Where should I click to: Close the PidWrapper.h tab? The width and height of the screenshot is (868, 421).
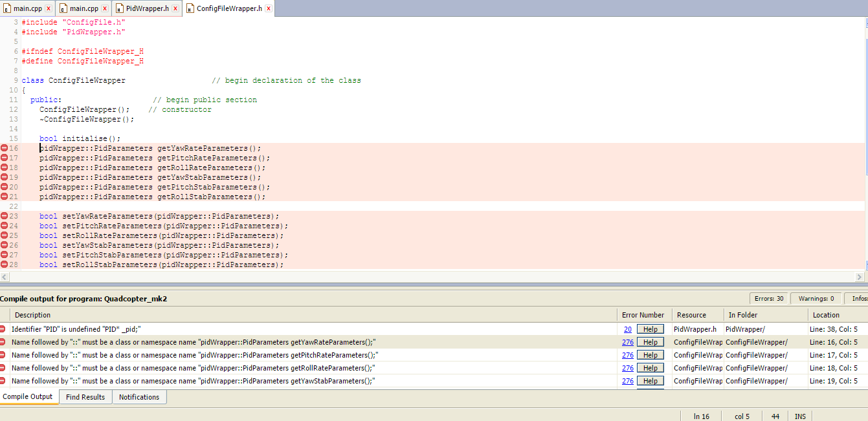point(175,8)
